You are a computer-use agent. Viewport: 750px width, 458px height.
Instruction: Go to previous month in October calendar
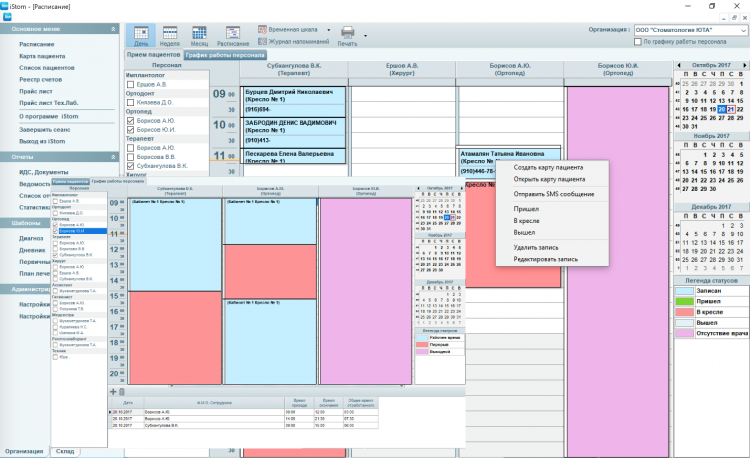coord(680,65)
